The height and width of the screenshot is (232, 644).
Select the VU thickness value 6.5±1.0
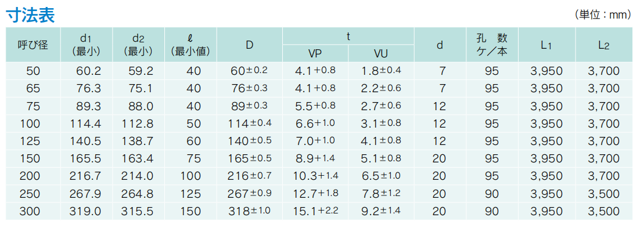point(381,176)
